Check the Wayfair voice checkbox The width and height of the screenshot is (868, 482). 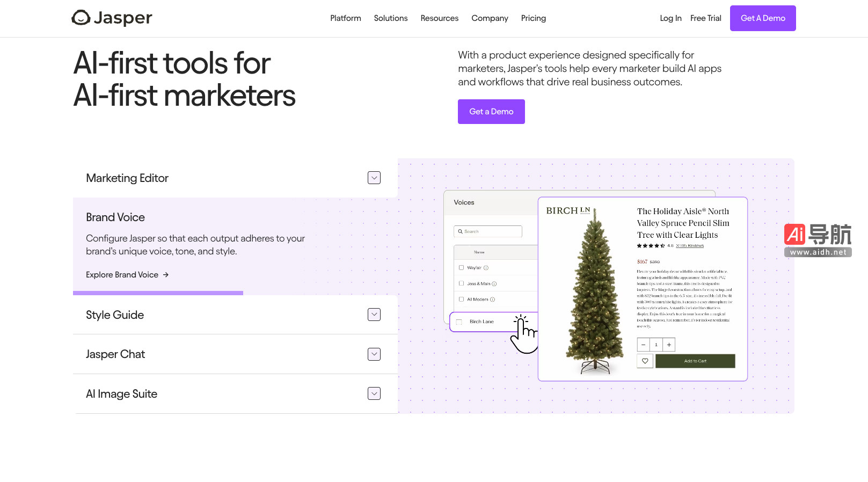coord(461,267)
